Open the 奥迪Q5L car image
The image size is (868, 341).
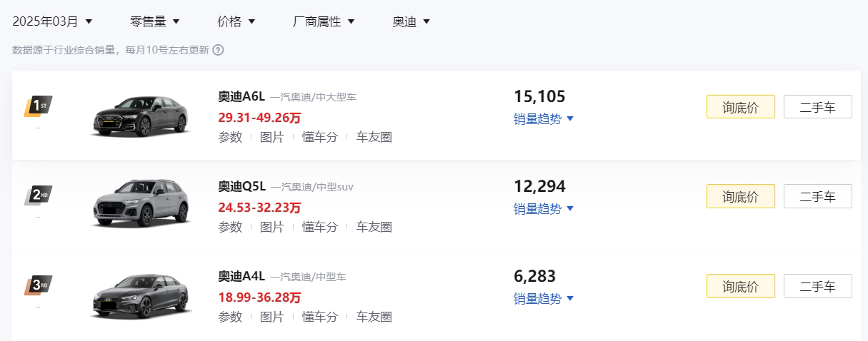(x=141, y=205)
